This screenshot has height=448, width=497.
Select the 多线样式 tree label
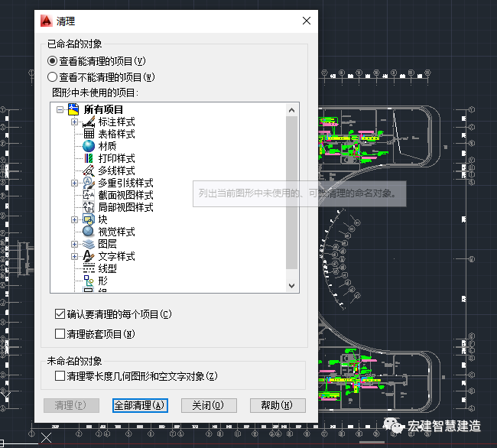(x=117, y=170)
